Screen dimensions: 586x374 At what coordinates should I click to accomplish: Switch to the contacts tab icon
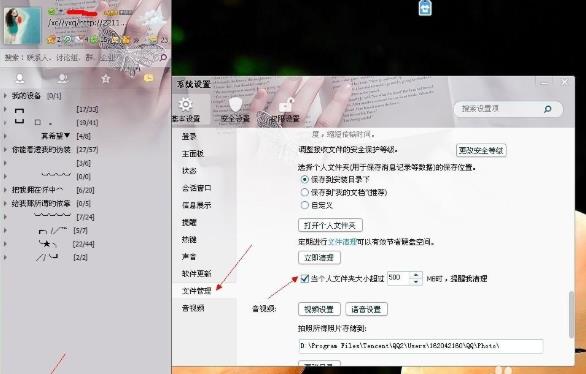[20, 78]
